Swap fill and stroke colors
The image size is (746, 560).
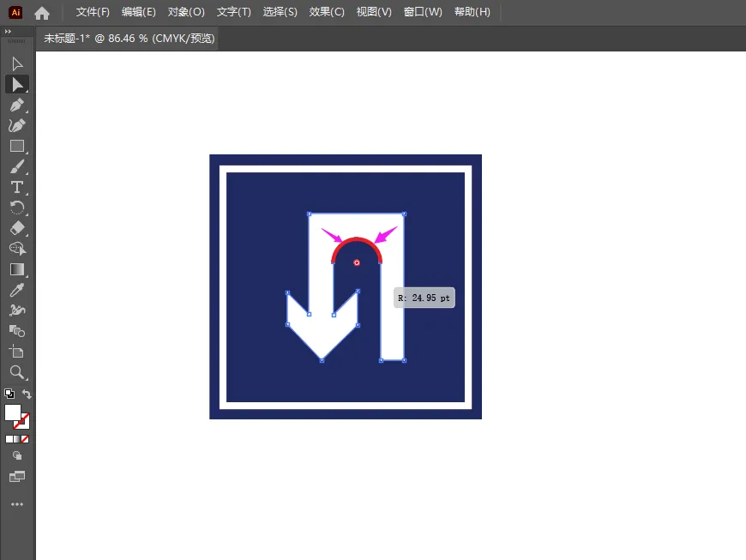27,394
